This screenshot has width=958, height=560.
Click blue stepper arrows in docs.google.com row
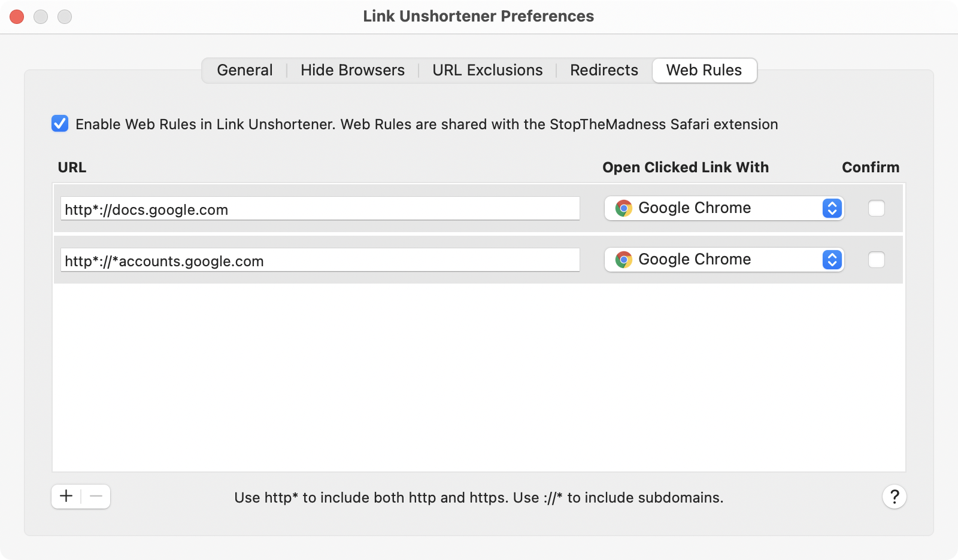832,208
